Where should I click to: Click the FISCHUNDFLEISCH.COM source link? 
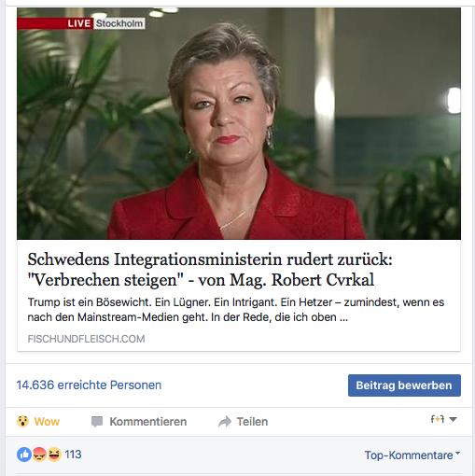point(86,339)
